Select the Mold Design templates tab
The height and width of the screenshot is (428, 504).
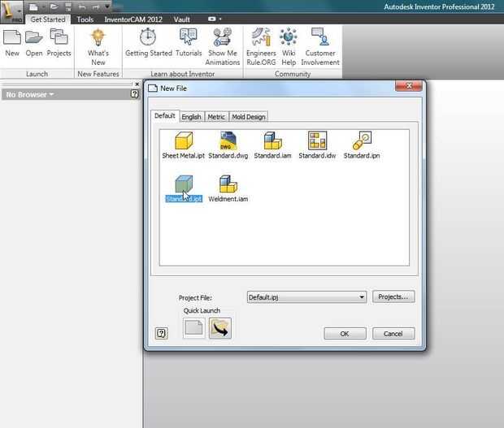pos(249,117)
